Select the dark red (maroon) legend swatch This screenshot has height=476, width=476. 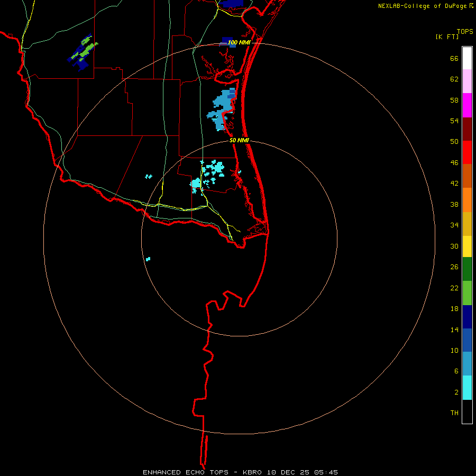tap(467, 129)
